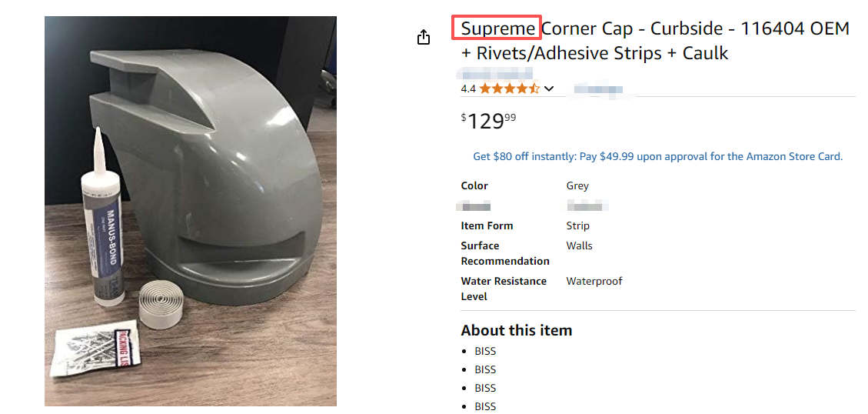Viewport: 868px width, 414px height.
Task: Click the About this item heading
Action: [x=516, y=330]
